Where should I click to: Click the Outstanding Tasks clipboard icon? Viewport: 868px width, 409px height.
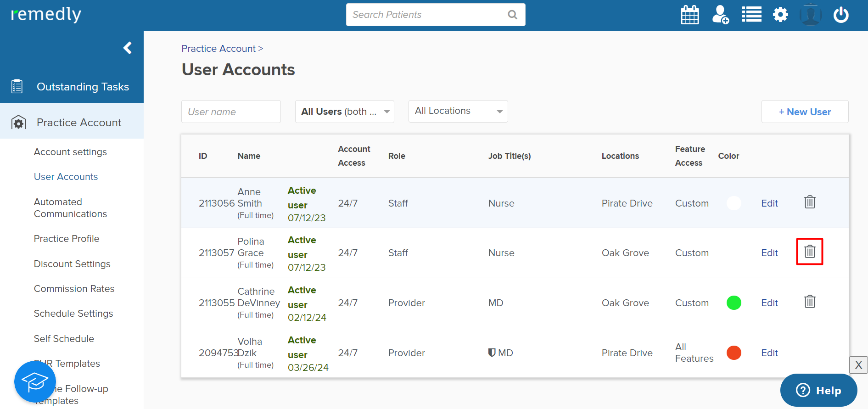pyautogui.click(x=17, y=86)
